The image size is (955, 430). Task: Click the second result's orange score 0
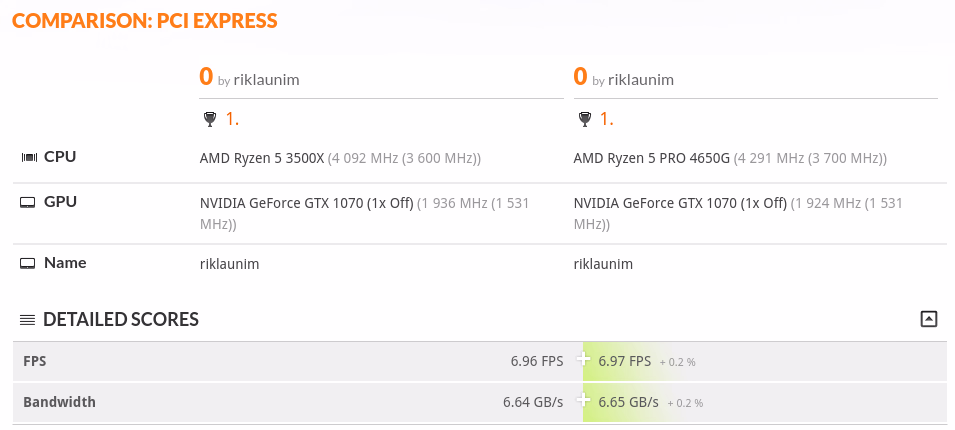[580, 77]
